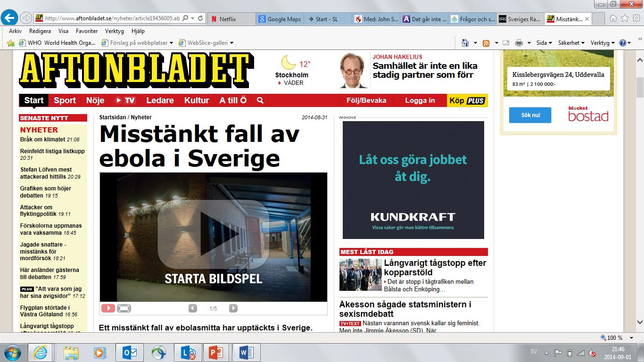Open the VÄDER weather link
644x362 pixels.
293,83
